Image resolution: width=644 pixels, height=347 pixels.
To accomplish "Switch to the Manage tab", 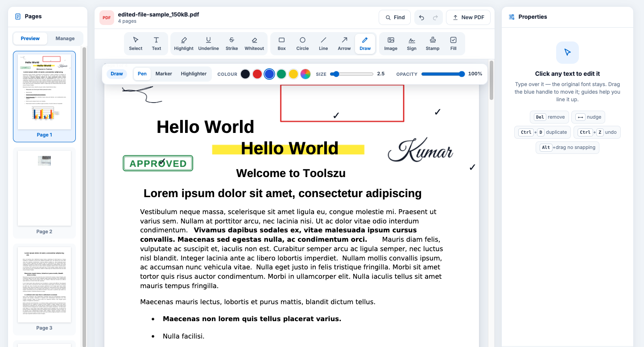I will click(x=65, y=38).
